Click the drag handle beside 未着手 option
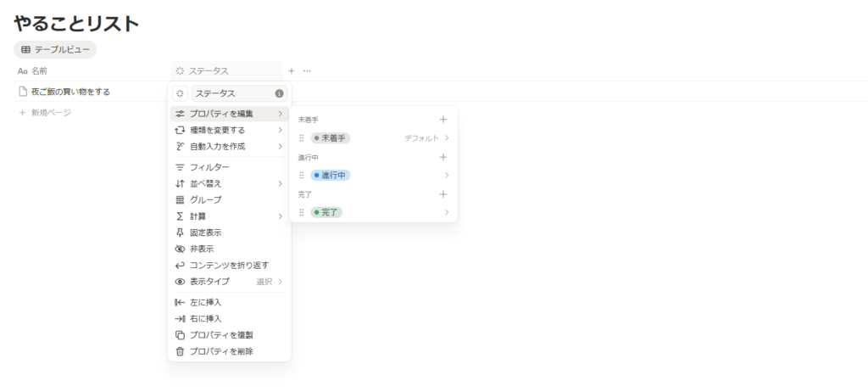The width and height of the screenshot is (868, 392). (x=301, y=137)
